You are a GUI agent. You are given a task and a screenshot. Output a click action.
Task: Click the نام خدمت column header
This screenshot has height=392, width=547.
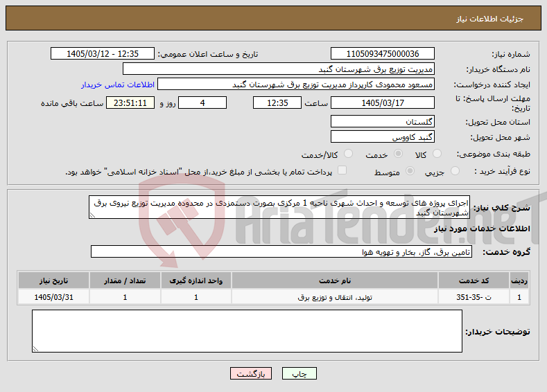335,280
